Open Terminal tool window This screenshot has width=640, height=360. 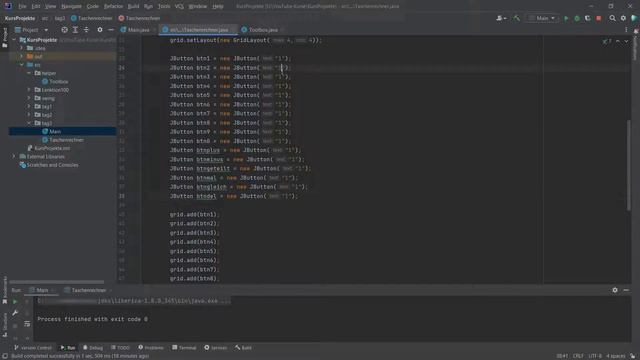coord(184,348)
